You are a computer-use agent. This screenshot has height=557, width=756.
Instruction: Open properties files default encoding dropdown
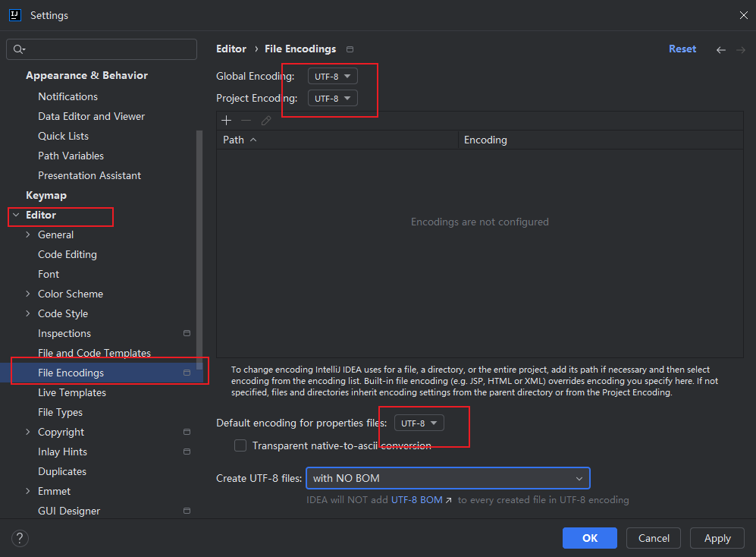tap(419, 423)
